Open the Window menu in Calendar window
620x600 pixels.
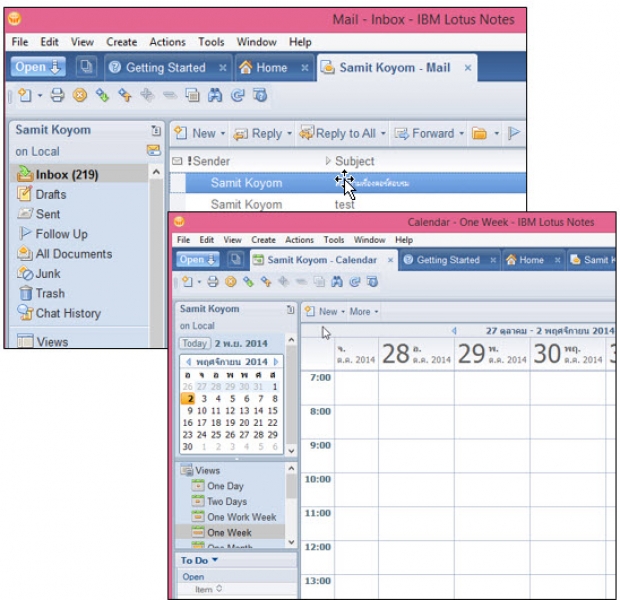coord(369,240)
